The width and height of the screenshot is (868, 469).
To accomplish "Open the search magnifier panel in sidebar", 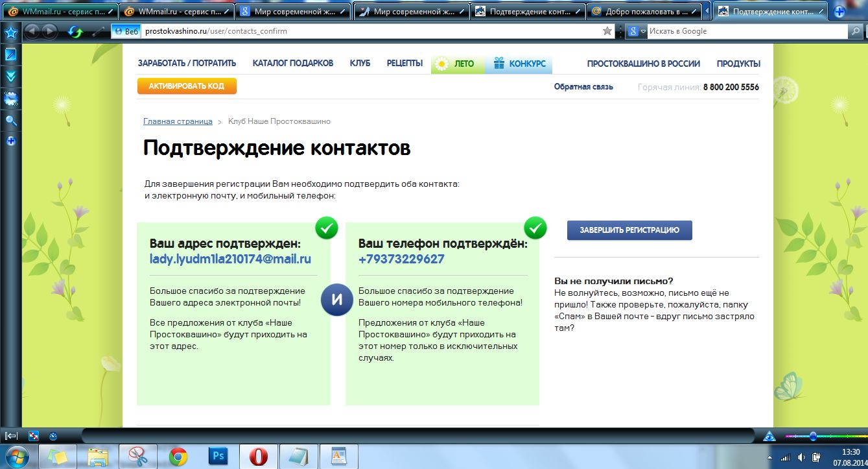I will [x=10, y=120].
